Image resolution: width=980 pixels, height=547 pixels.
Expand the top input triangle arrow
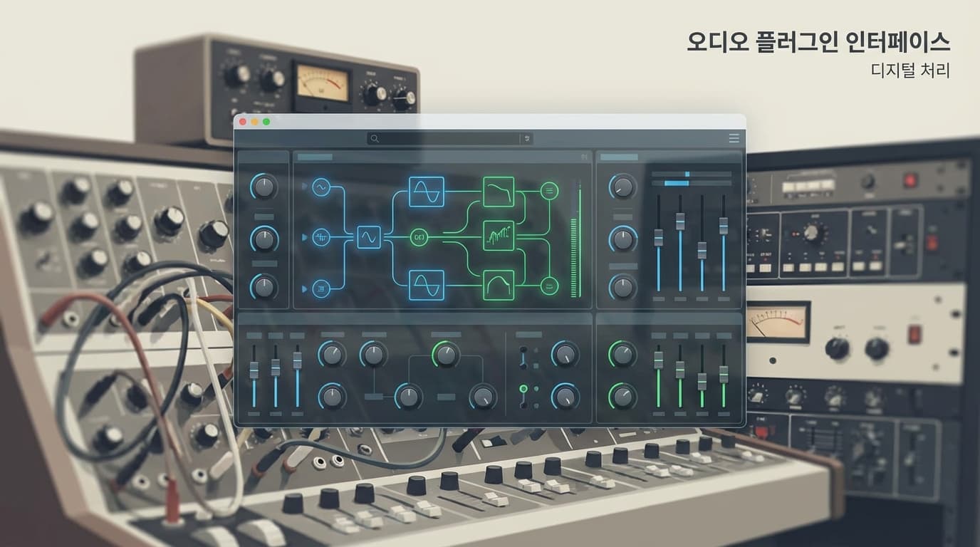click(x=305, y=187)
